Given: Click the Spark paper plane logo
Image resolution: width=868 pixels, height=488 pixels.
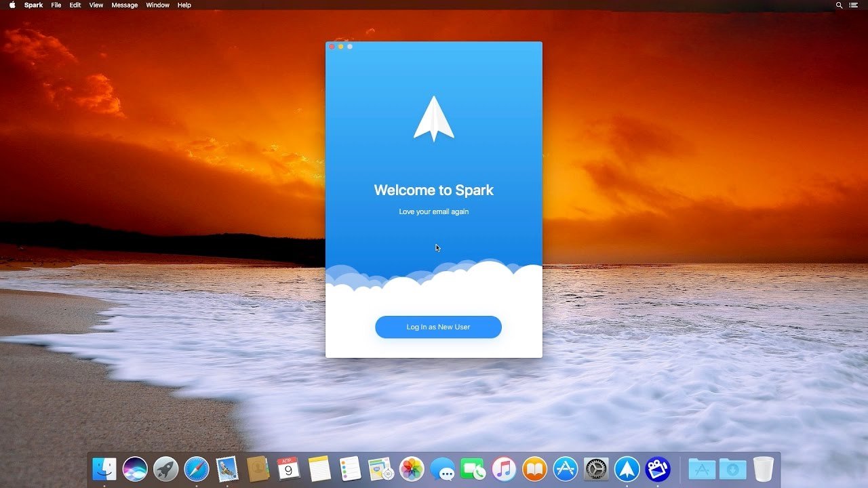Looking at the screenshot, I should [x=434, y=119].
